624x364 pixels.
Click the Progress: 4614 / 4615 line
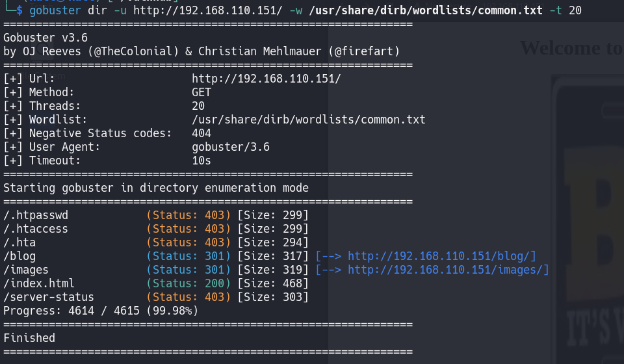click(101, 311)
